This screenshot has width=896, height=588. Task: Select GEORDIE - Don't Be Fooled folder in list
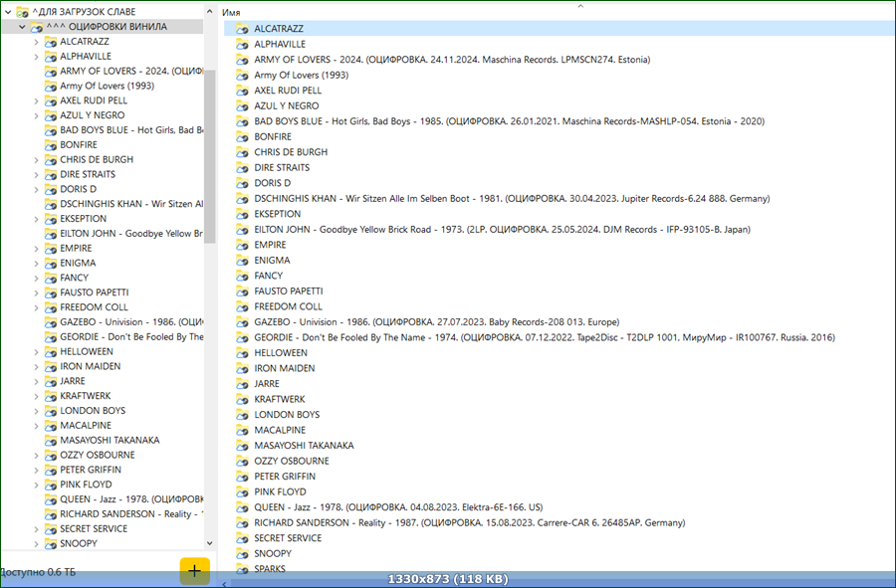[x=545, y=337]
